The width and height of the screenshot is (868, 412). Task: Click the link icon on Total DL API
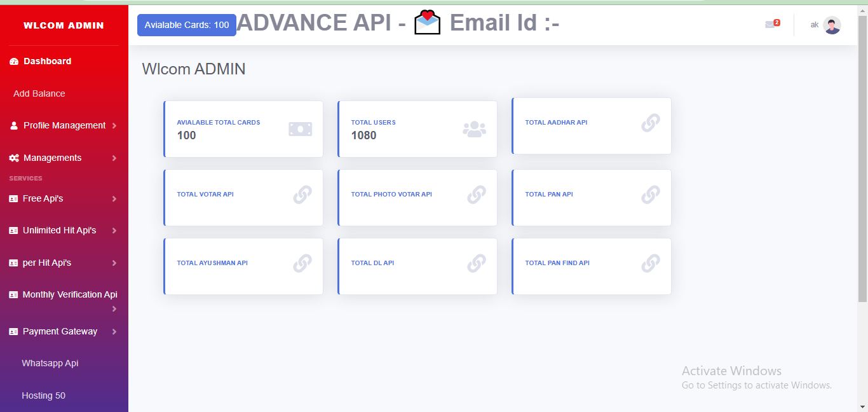click(477, 263)
